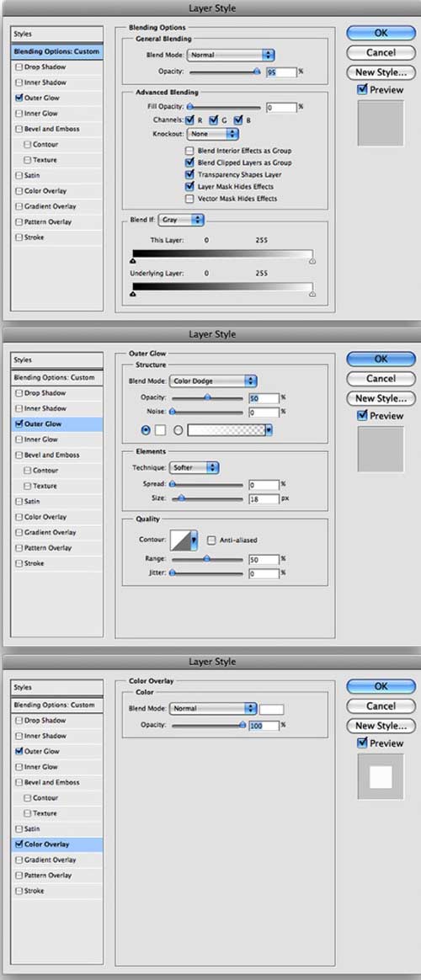
Task: Click OK in the Outer Glow dialog
Action: click(x=381, y=359)
